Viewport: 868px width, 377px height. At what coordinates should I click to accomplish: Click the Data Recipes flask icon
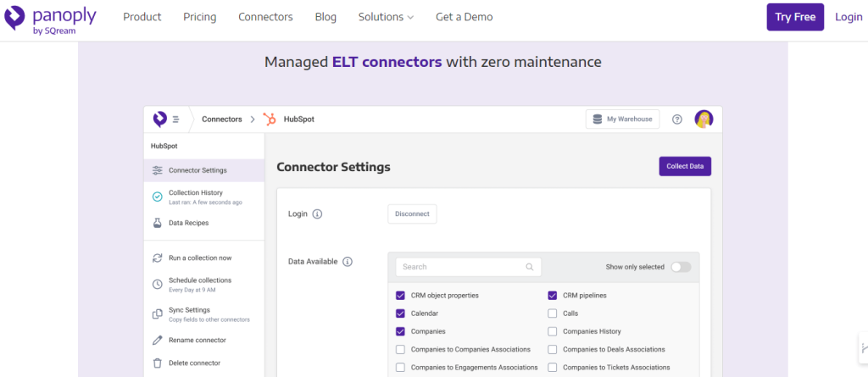point(157,223)
